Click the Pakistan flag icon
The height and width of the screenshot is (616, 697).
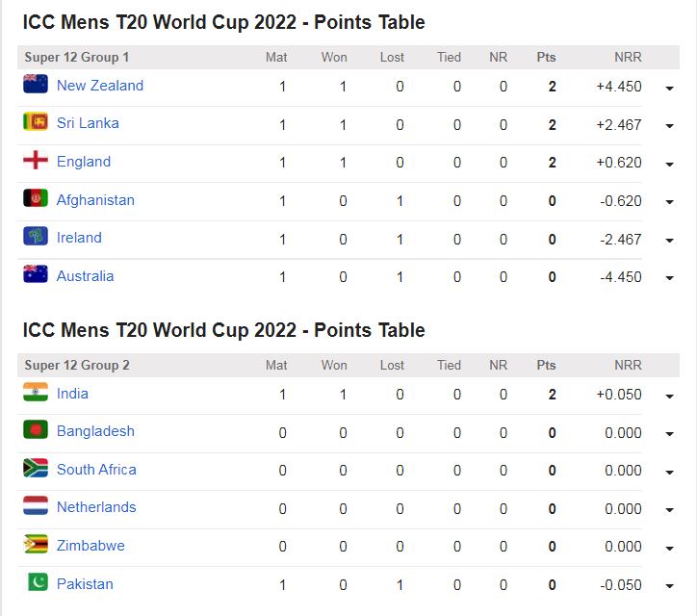pos(36,583)
